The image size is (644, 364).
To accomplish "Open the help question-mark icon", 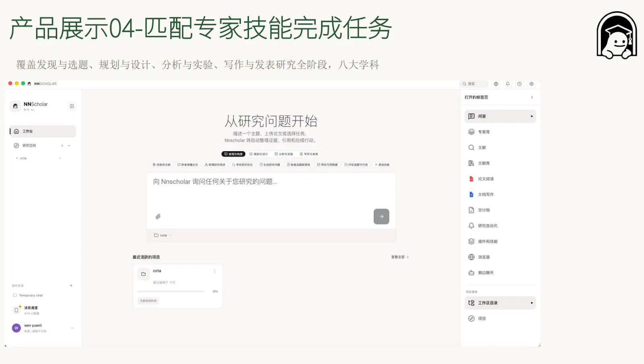I will click(x=519, y=84).
